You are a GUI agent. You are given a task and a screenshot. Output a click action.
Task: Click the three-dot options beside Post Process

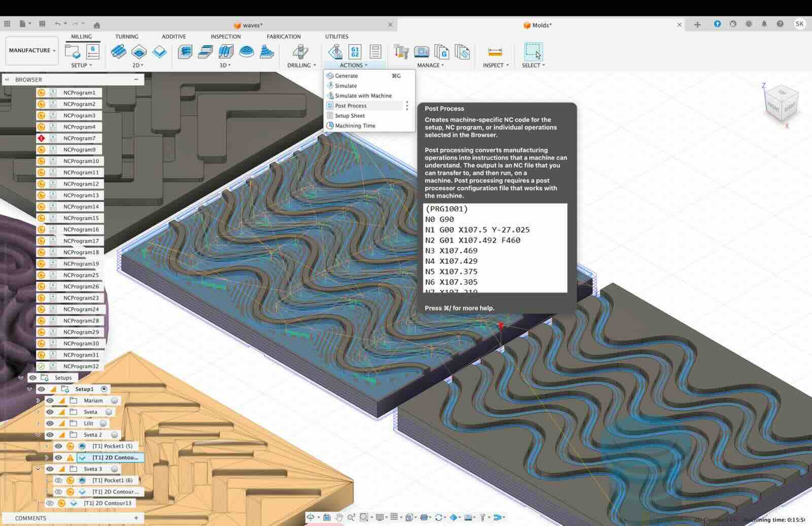(x=407, y=106)
